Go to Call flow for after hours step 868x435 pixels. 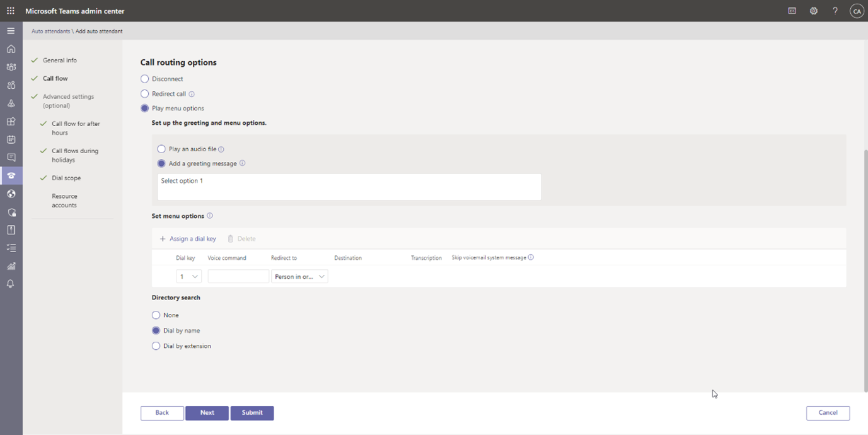76,128
